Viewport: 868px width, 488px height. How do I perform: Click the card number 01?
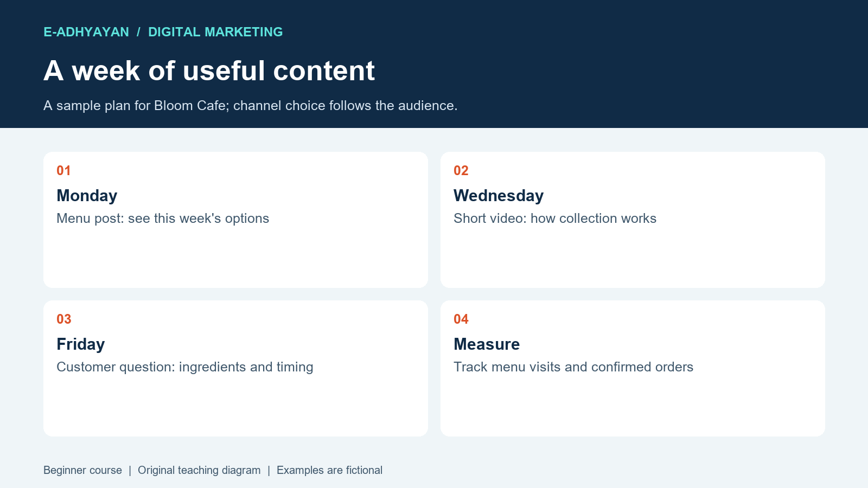coord(63,171)
